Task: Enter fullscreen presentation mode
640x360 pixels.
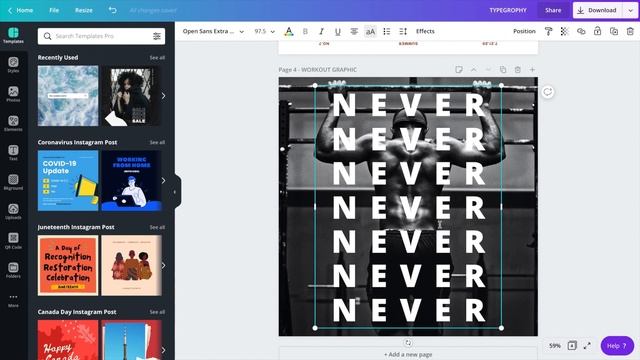Action: [x=587, y=346]
